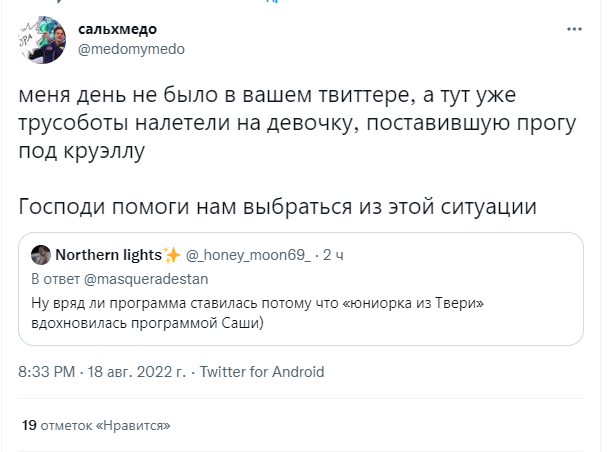Open the tweet's three-dot More menu

(576, 30)
